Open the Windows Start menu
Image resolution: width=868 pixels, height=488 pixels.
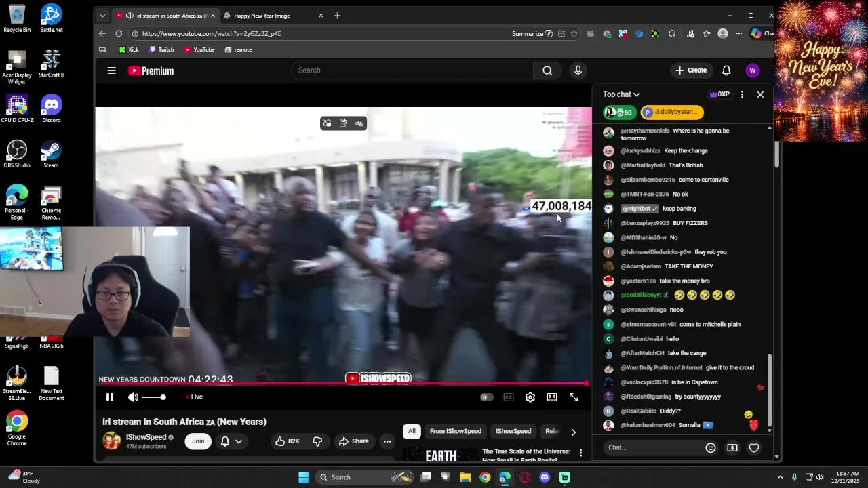click(x=304, y=477)
